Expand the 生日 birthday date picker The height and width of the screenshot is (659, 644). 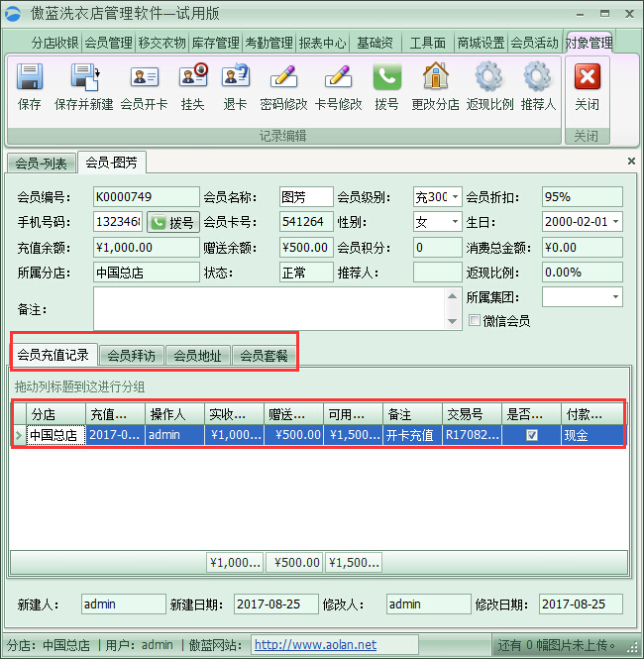click(615, 222)
